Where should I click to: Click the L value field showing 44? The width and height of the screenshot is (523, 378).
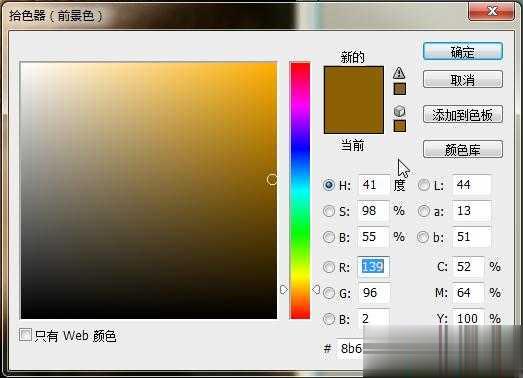(472, 184)
